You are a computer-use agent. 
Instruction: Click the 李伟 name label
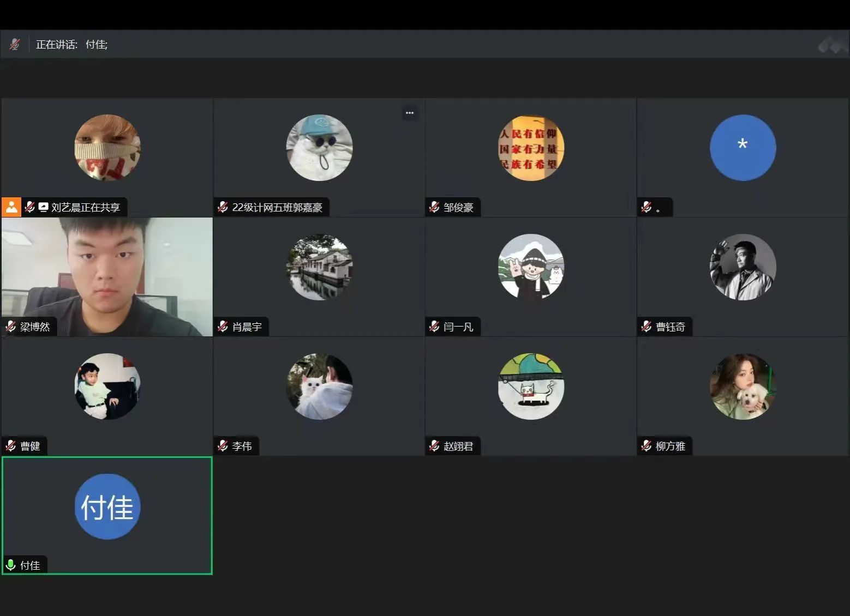click(242, 446)
